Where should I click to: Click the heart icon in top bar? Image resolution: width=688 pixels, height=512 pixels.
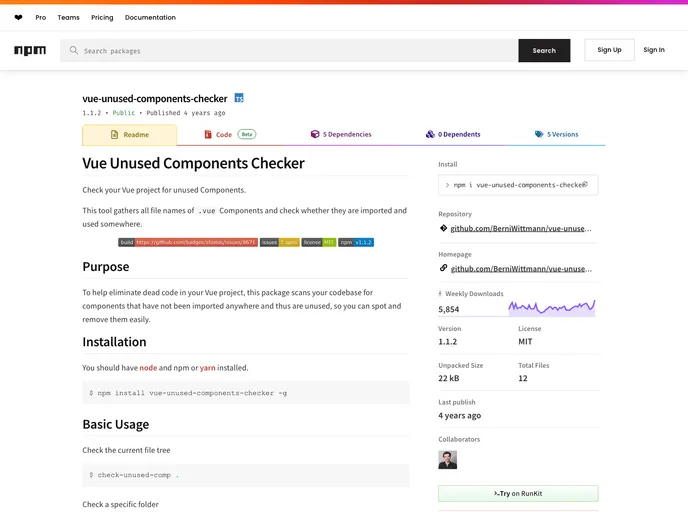coord(18,17)
